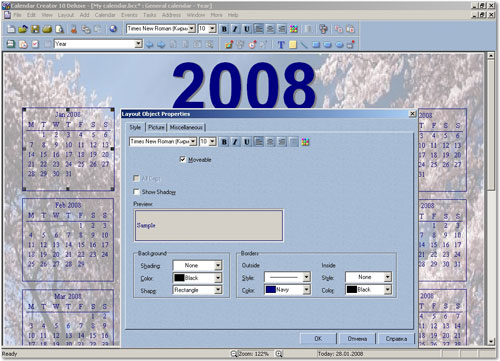500x361 pixels.
Task: Click the Print icon in main toolbar
Action: (x=47, y=29)
